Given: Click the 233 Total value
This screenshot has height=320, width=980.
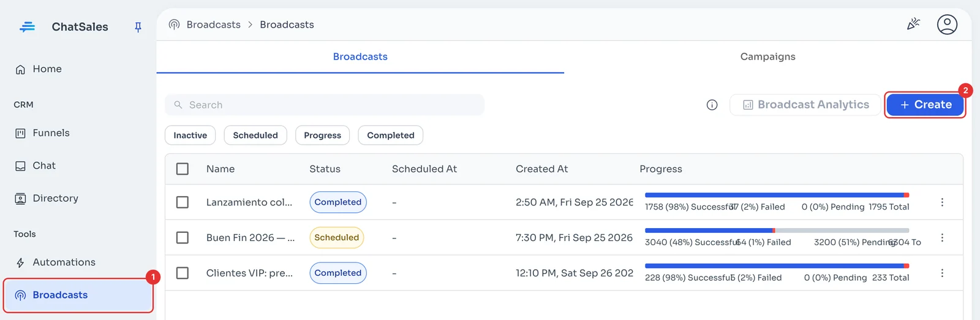Looking at the screenshot, I should (891, 278).
